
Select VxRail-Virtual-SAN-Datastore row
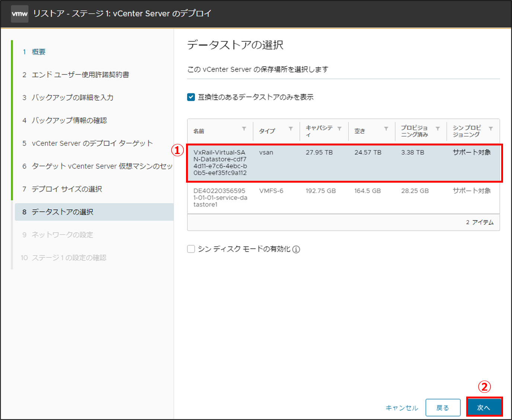(343, 163)
